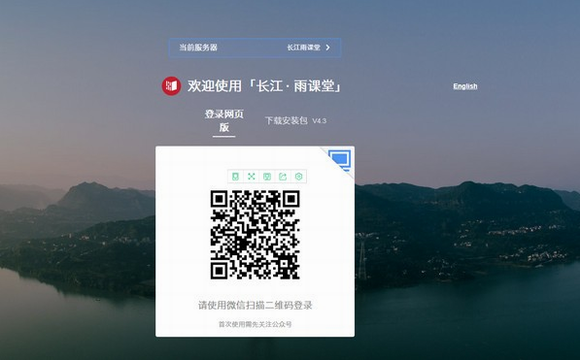580x360 pixels.
Task: Click the white underline beneath 登录网页版
Action: 224,137
